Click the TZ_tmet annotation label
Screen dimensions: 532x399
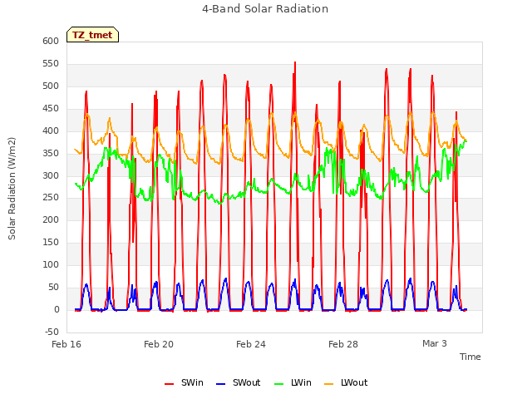point(92,35)
